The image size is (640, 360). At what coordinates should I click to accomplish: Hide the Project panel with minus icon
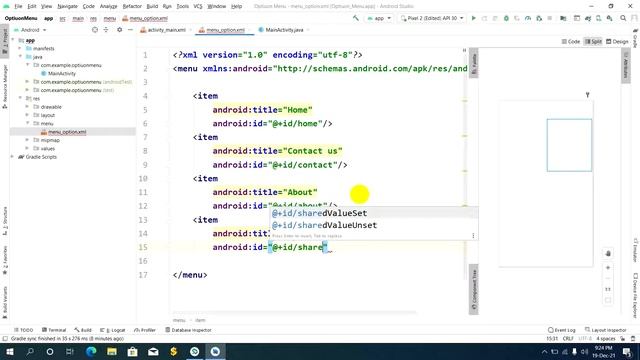point(130,30)
